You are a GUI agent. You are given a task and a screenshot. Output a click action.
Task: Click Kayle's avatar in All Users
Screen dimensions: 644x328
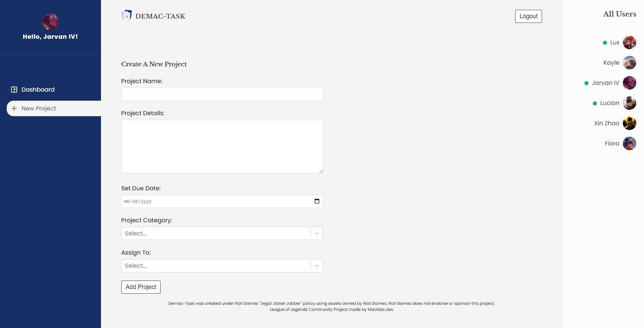[x=629, y=63]
